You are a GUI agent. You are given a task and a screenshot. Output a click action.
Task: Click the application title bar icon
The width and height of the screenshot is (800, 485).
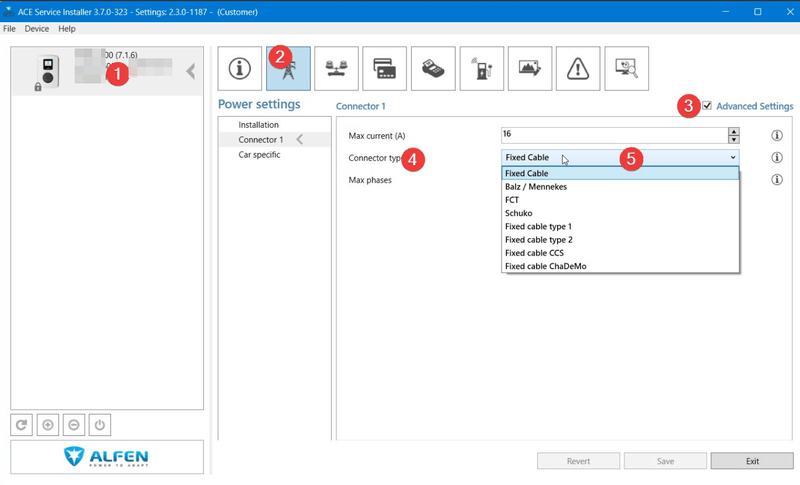pos(9,11)
